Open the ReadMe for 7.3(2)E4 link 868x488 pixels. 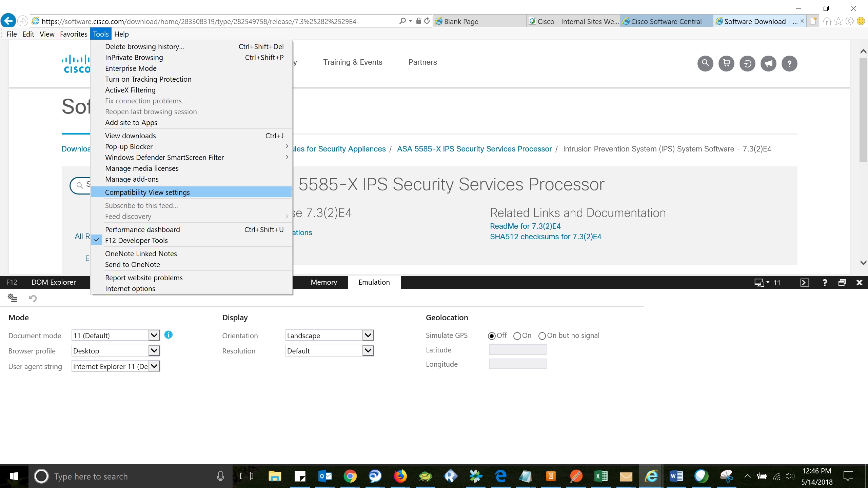pos(525,226)
